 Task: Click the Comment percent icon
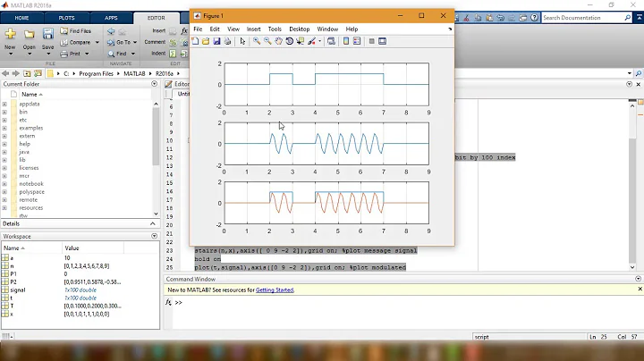(173, 42)
